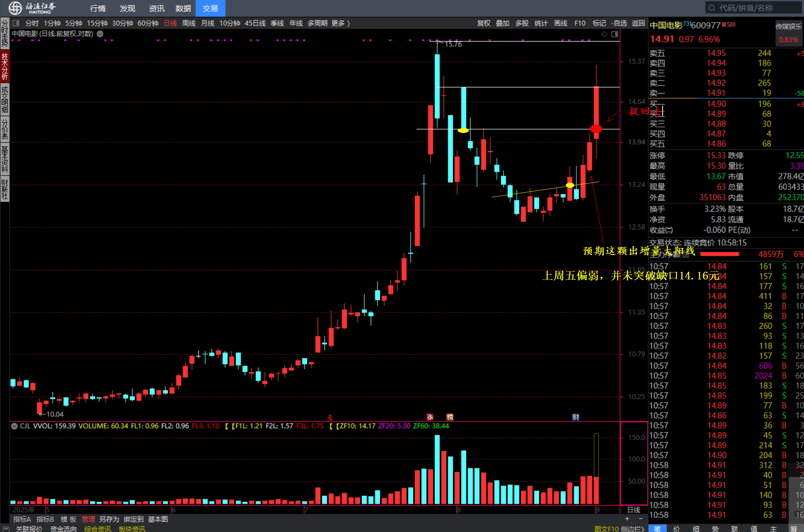Open the 成交明细 sidebar tab
This screenshot has width=804, height=532.
pos(5,99)
